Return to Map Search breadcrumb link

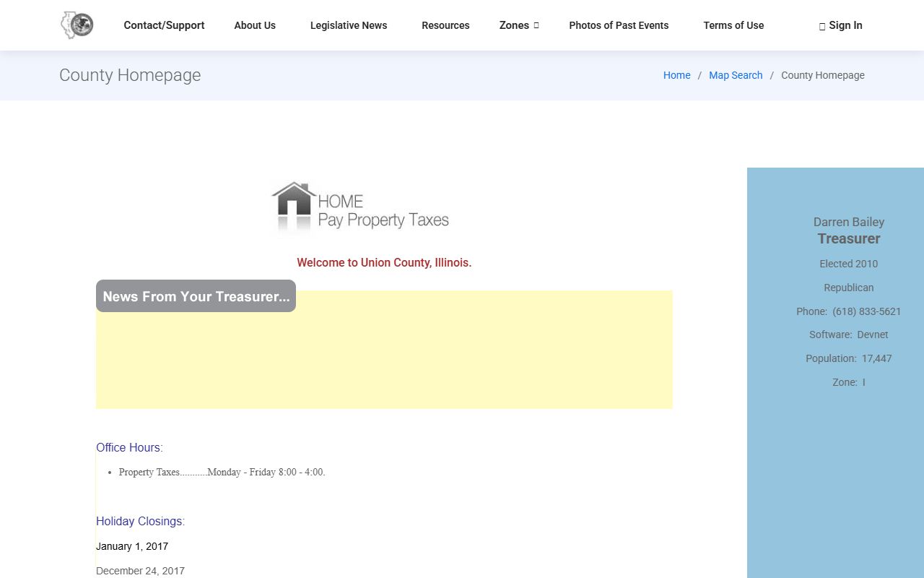tap(736, 75)
